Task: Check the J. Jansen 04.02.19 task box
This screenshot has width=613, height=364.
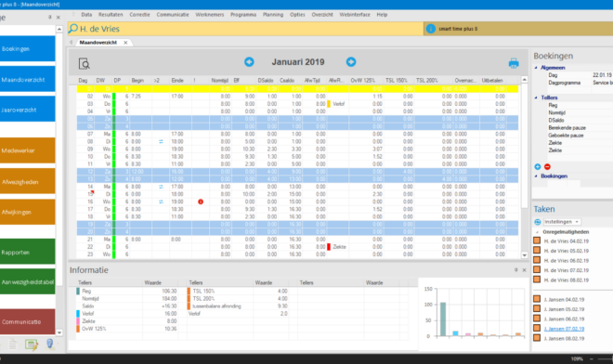Action: coord(537,299)
